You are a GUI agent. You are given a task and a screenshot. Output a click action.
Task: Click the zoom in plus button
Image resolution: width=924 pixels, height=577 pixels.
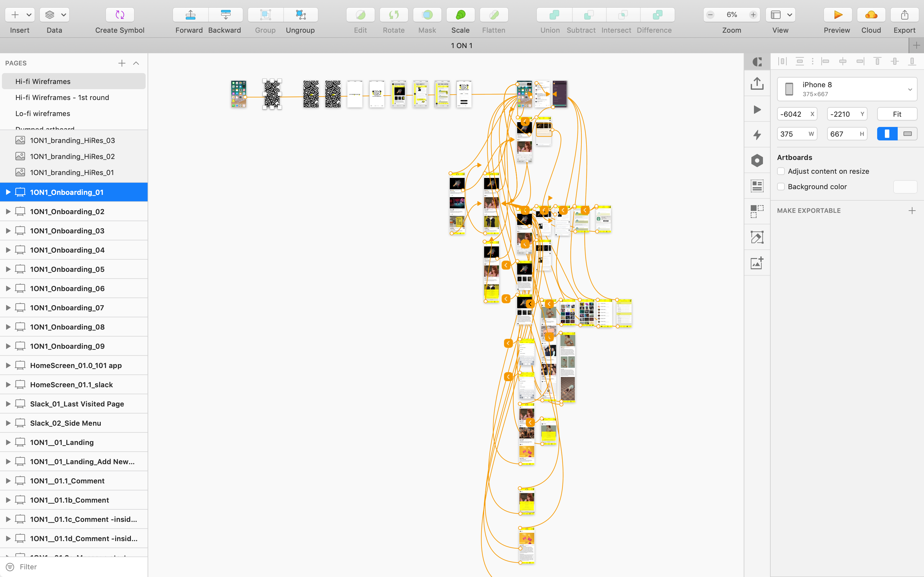pos(753,15)
